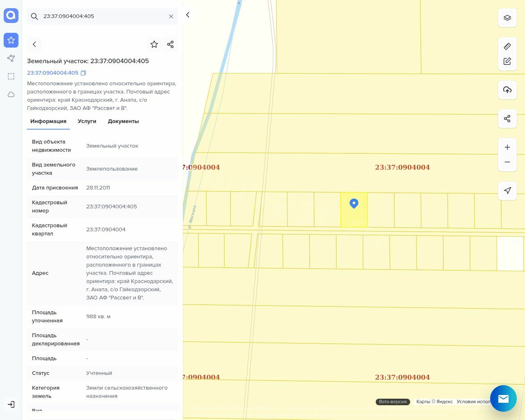Go back to the previous results
525x420 pixels.
34,44
